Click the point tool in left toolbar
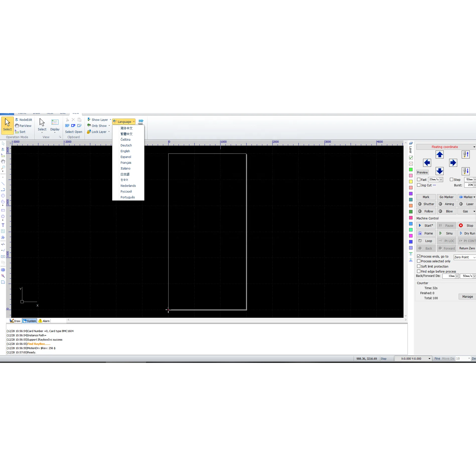This screenshot has height=476, width=476. (x=3, y=177)
